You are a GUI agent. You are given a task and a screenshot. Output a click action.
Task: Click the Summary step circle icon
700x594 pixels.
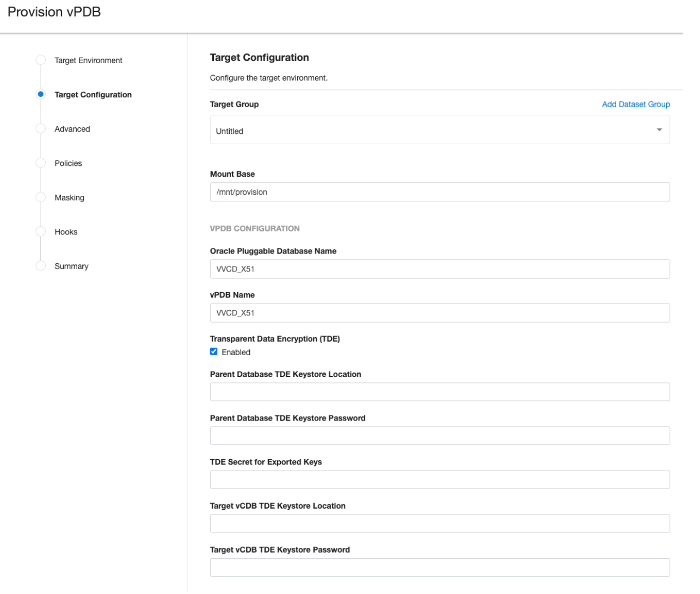40,265
